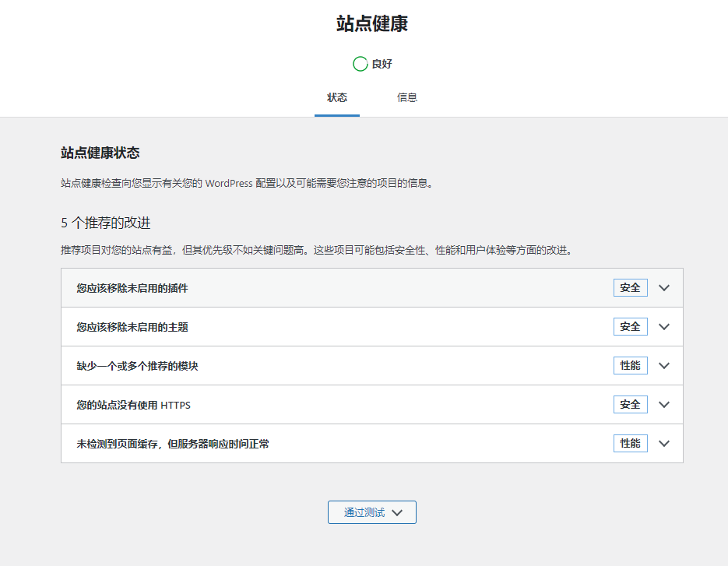728x566 pixels.
Task: Select the 状态 tab
Action: tap(337, 98)
